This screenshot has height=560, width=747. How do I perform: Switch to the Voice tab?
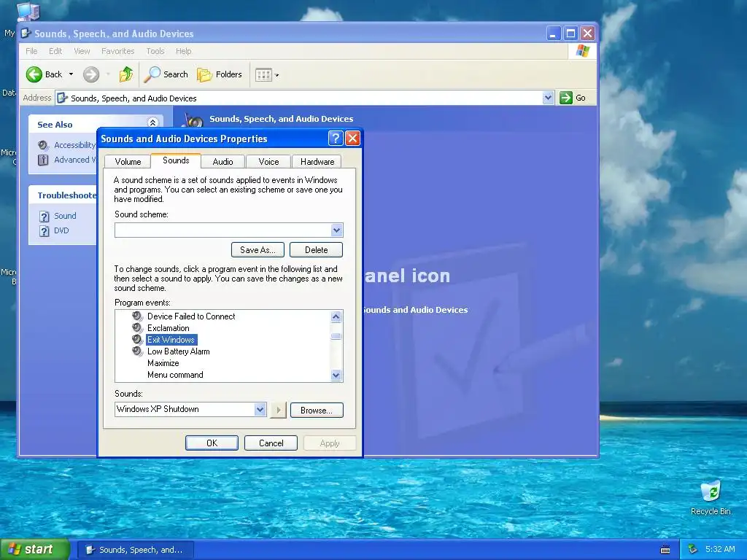coord(268,162)
